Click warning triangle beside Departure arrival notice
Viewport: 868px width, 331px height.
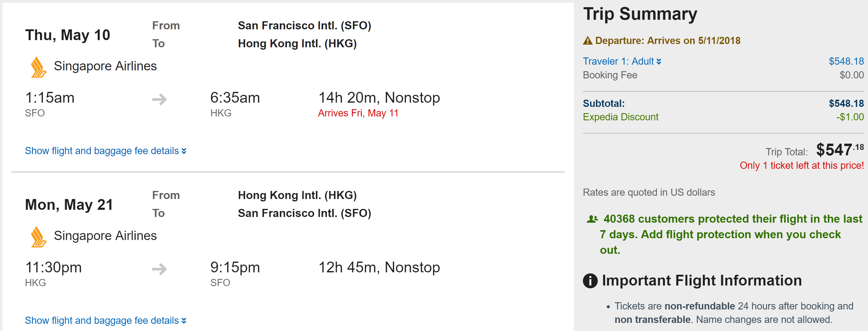pos(588,41)
